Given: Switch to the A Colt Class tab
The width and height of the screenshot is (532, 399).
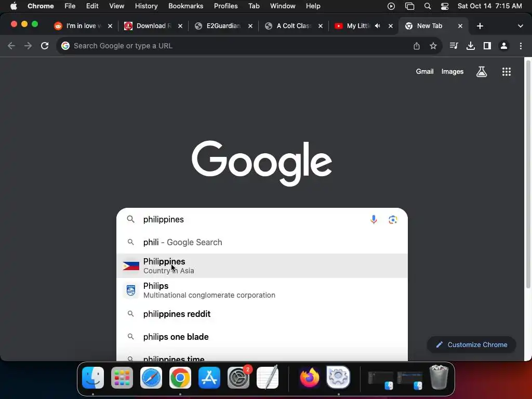Looking at the screenshot, I should [294, 26].
